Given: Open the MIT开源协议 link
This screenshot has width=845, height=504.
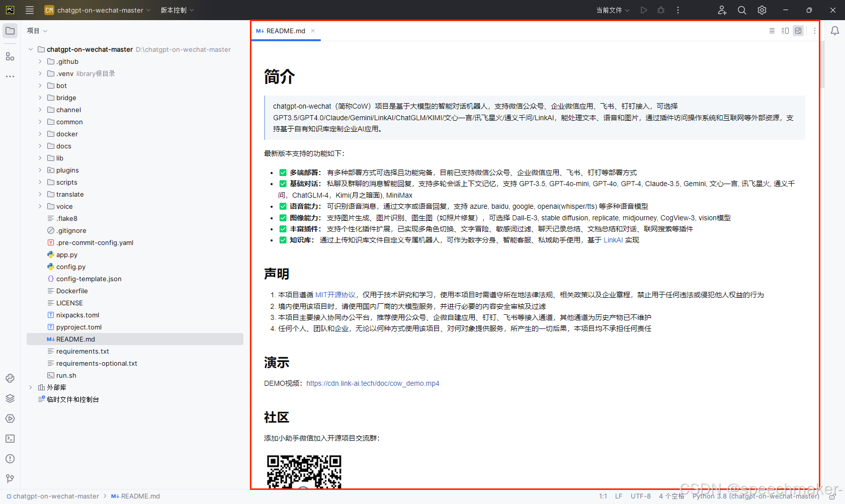Looking at the screenshot, I should [335, 295].
